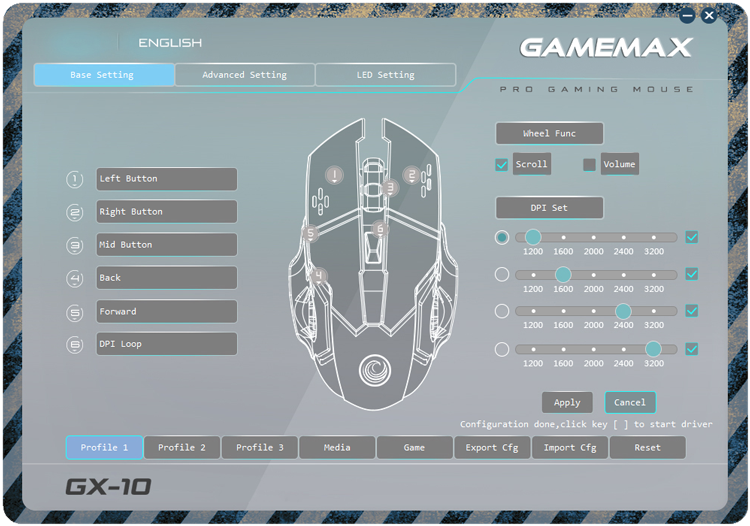Set first DPI slider to 3200 dot
This screenshot has height=526, width=750.
[x=653, y=237]
